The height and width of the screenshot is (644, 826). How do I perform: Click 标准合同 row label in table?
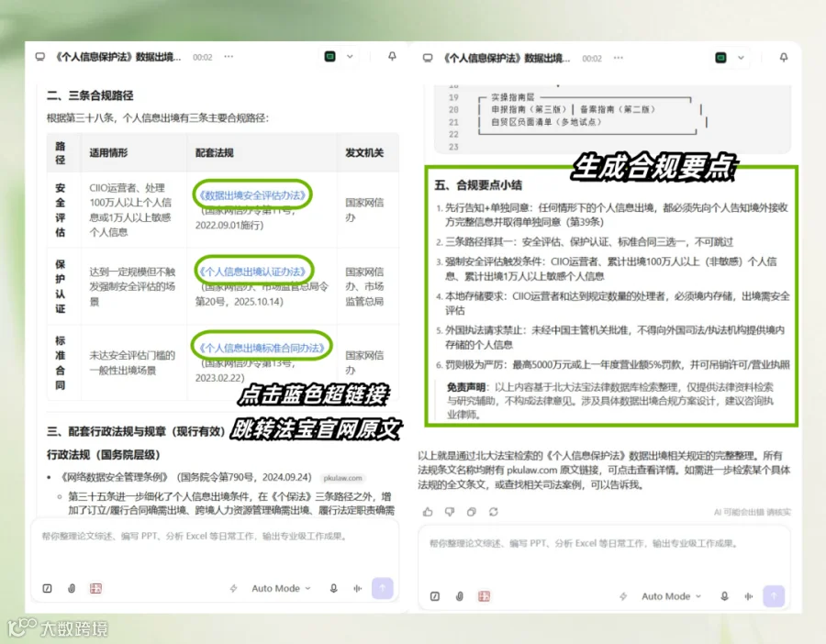[x=61, y=362]
